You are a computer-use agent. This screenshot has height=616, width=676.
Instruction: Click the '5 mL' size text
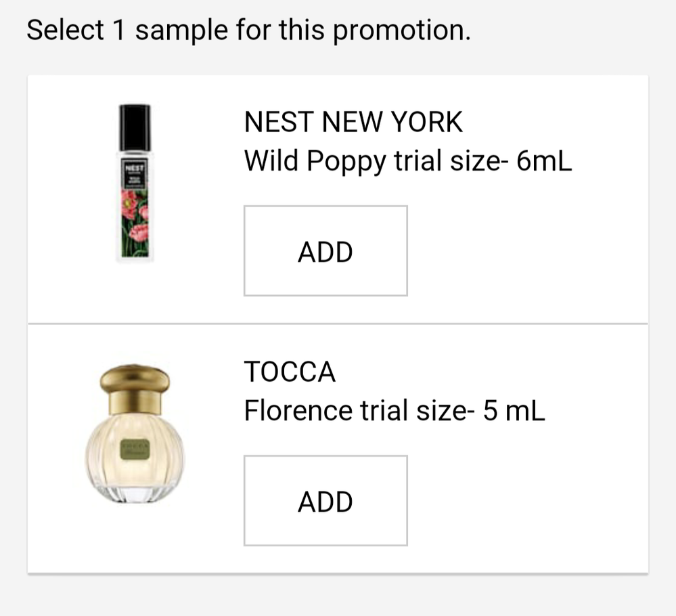pos(514,411)
